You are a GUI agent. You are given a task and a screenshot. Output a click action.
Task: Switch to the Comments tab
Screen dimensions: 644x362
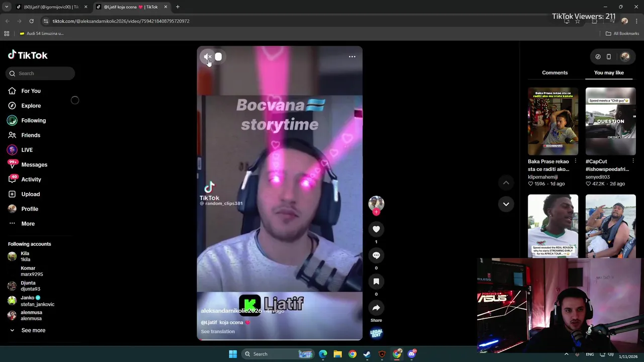555,72
